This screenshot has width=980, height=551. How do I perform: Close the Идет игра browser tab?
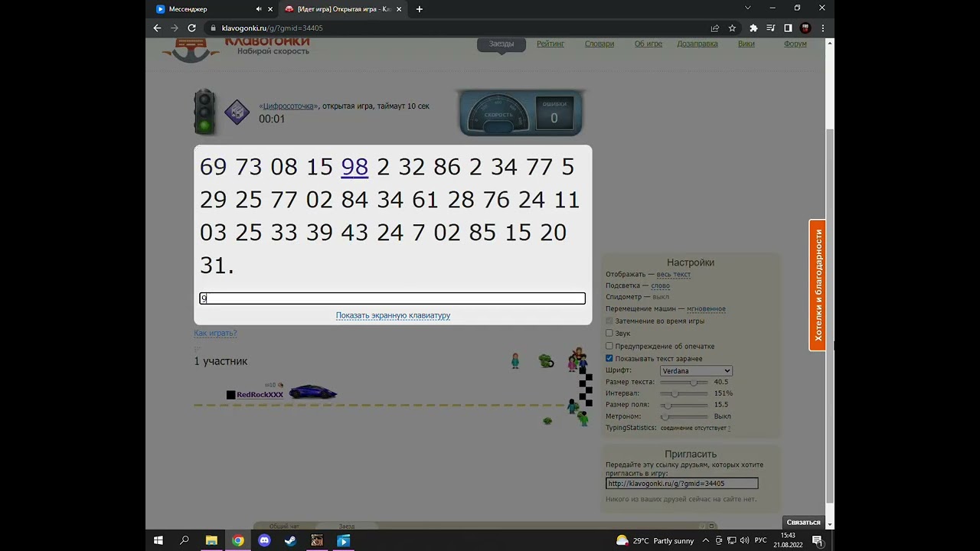pyautogui.click(x=399, y=9)
